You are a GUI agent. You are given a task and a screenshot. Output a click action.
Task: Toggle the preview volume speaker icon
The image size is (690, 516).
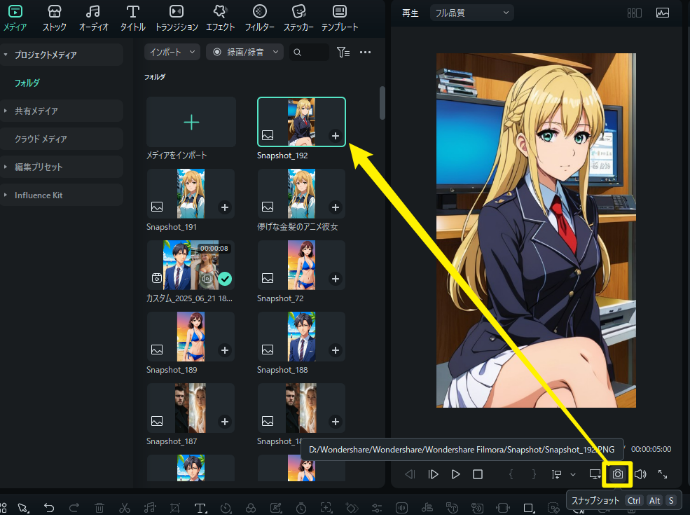640,474
